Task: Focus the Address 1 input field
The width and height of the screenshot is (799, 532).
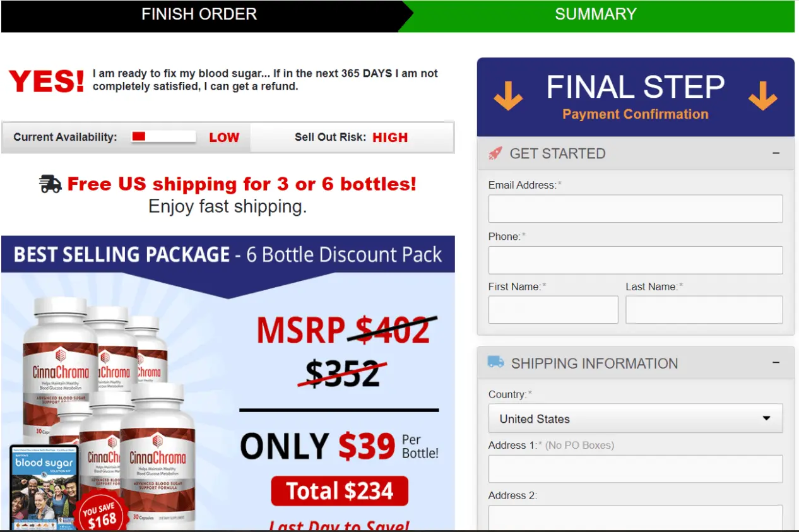Action: click(x=636, y=469)
